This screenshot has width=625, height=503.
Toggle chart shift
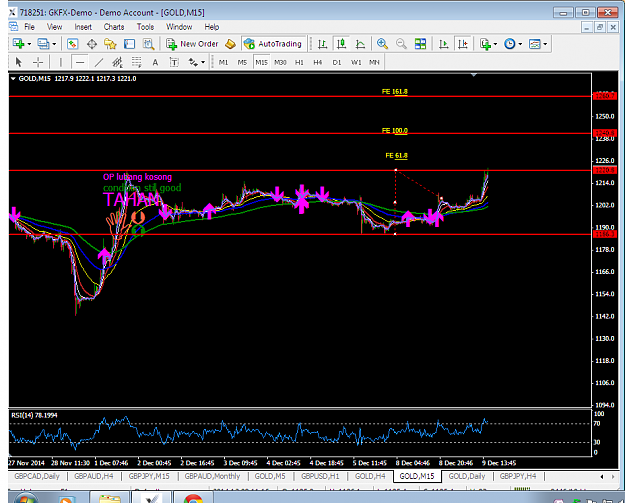pos(463,43)
